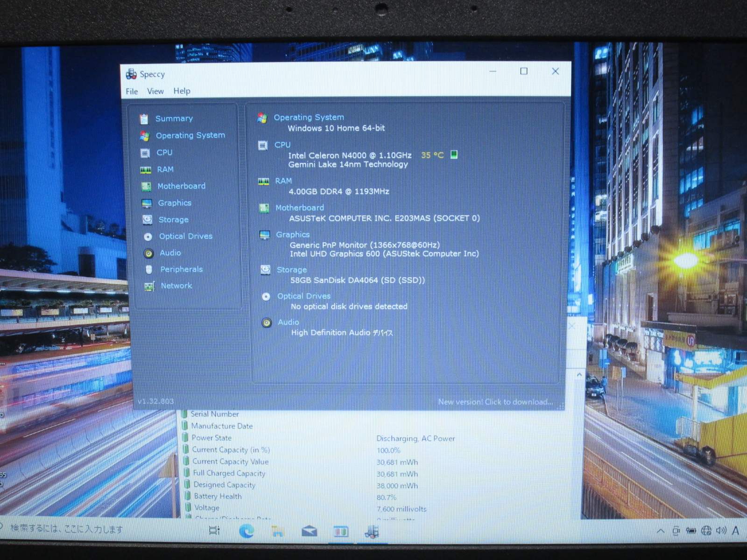Screen dimensions: 747x560
Task: Show hidden tray icons chevron
Action: [660, 531]
